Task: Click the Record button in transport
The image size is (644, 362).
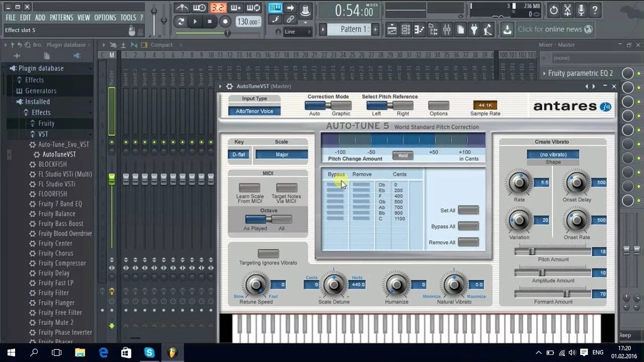Action: (x=225, y=22)
